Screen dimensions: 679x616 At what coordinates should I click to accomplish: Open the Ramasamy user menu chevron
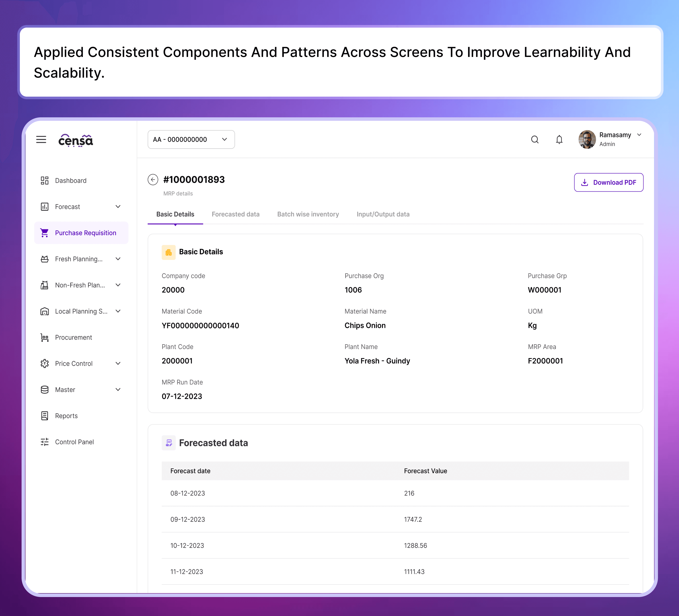tap(639, 135)
